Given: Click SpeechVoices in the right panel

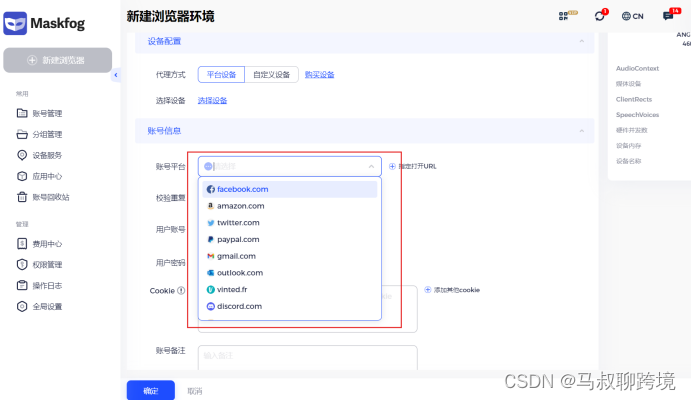Looking at the screenshot, I should pos(637,115).
